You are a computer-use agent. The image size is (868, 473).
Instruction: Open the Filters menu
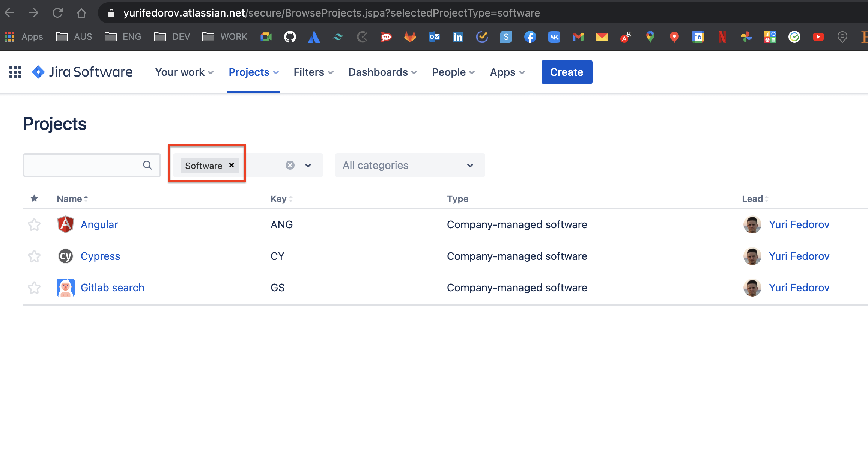point(313,72)
